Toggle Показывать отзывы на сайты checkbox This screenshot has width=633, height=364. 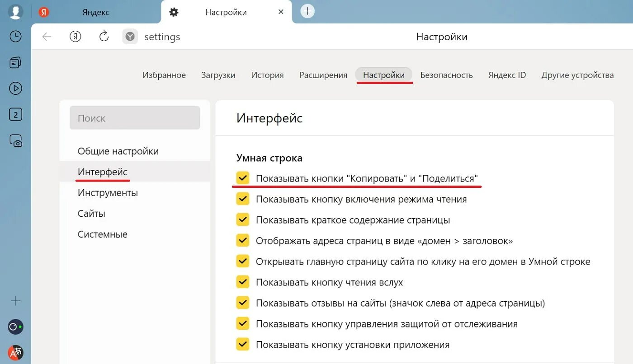(243, 303)
